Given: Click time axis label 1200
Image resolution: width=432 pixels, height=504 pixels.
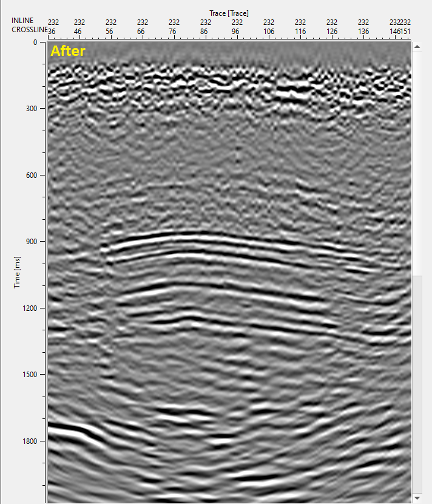Looking at the screenshot, I should tap(30, 308).
